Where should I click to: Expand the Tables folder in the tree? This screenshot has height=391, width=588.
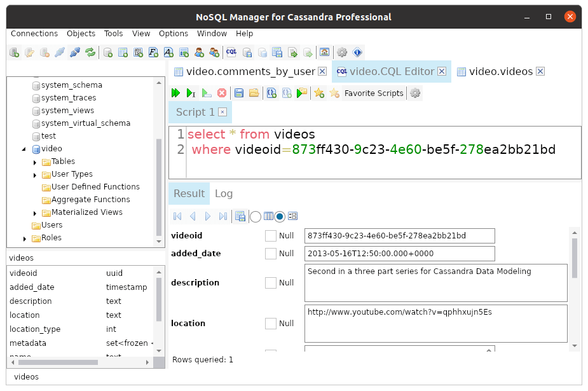[x=36, y=161]
